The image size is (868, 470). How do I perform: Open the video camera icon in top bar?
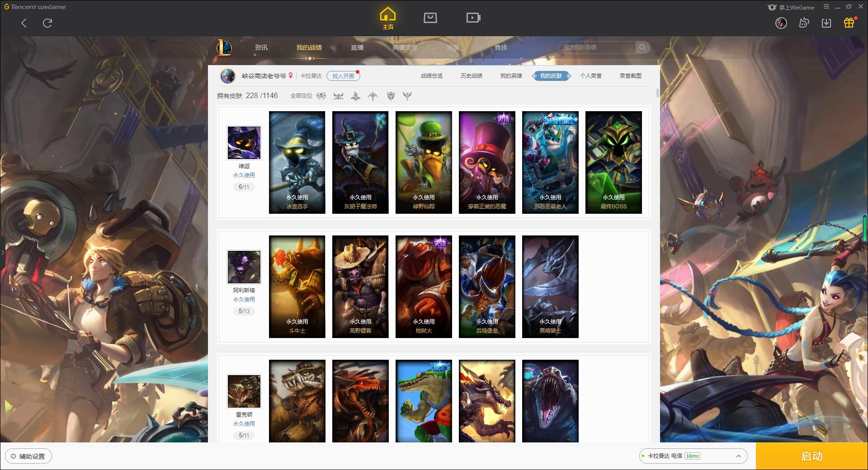pyautogui.click(x=473, y=18)
